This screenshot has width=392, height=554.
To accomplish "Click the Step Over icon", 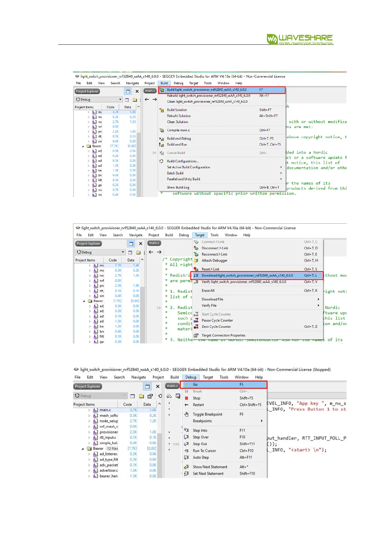I will point(187,437).
